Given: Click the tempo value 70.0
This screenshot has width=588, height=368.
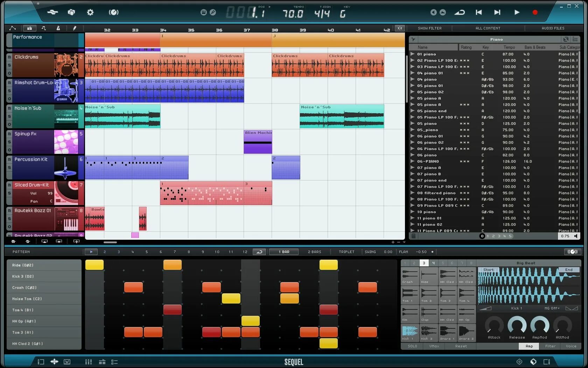Looking at the screenshot, I should point(293,14).
